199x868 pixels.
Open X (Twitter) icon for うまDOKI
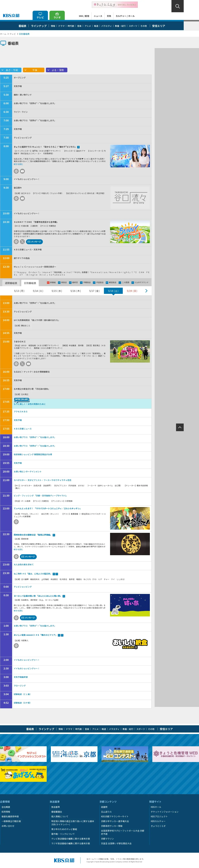click(22, 364)
